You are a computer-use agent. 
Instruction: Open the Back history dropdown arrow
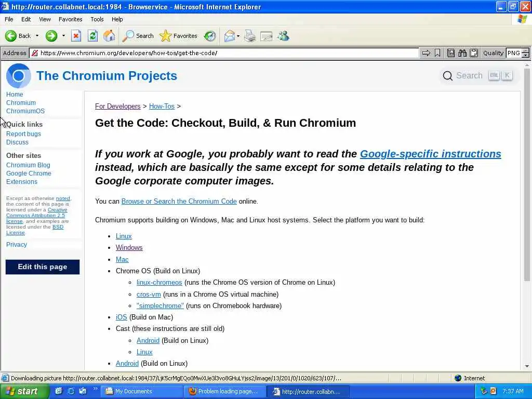[37, 36]
